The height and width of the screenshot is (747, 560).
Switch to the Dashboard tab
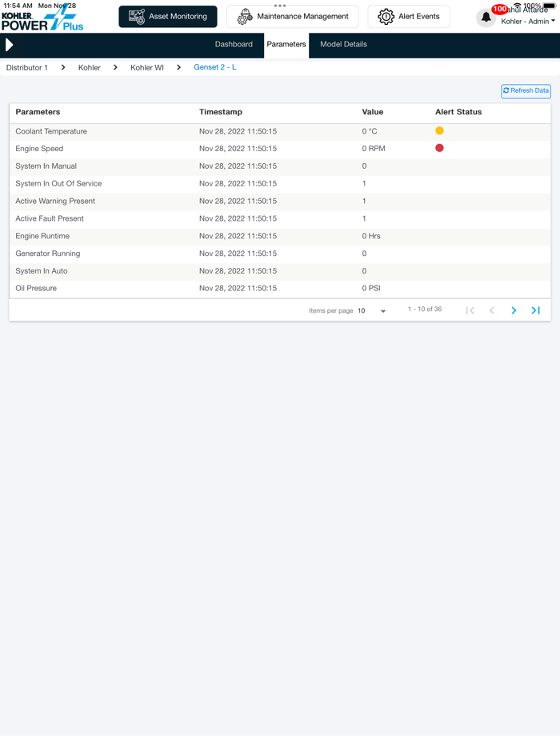coord(234,44)
